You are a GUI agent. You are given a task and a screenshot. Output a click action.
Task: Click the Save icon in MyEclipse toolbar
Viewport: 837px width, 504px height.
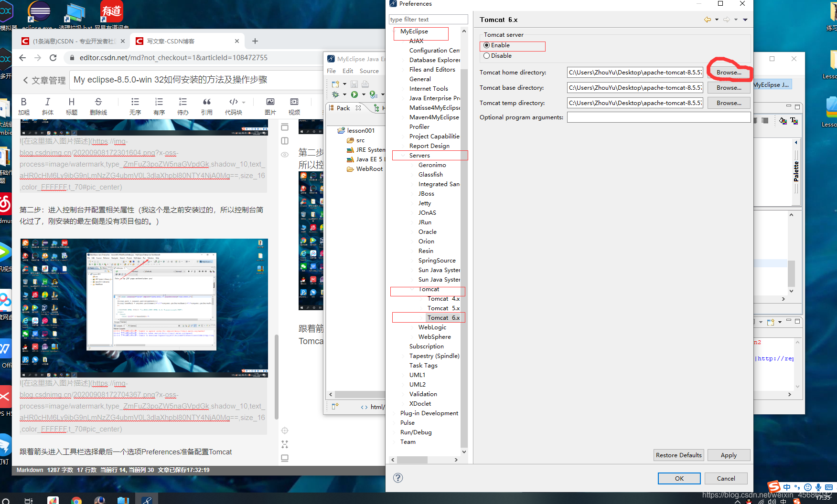point(354,84)
